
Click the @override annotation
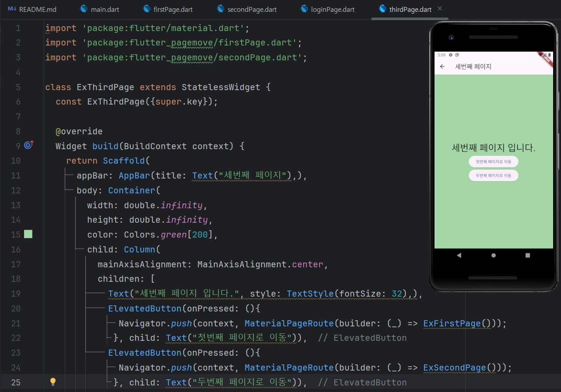(x=79, y=131)
